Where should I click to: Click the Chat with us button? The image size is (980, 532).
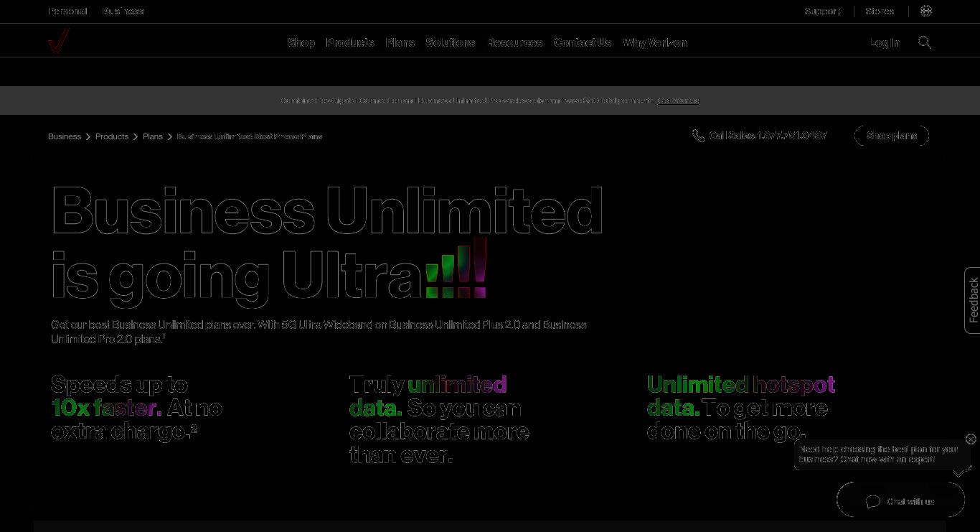pyautogui.click(x=901, y=500)
